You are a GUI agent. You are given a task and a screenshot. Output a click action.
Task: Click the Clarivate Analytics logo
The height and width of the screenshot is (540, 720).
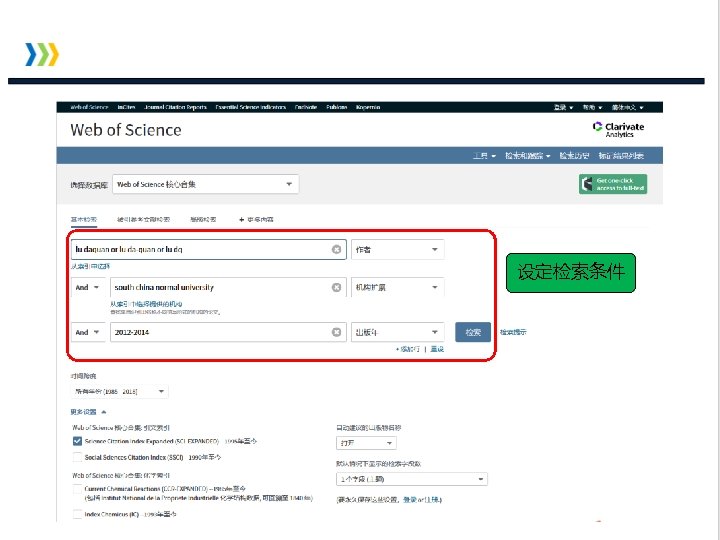coord(618,129)
